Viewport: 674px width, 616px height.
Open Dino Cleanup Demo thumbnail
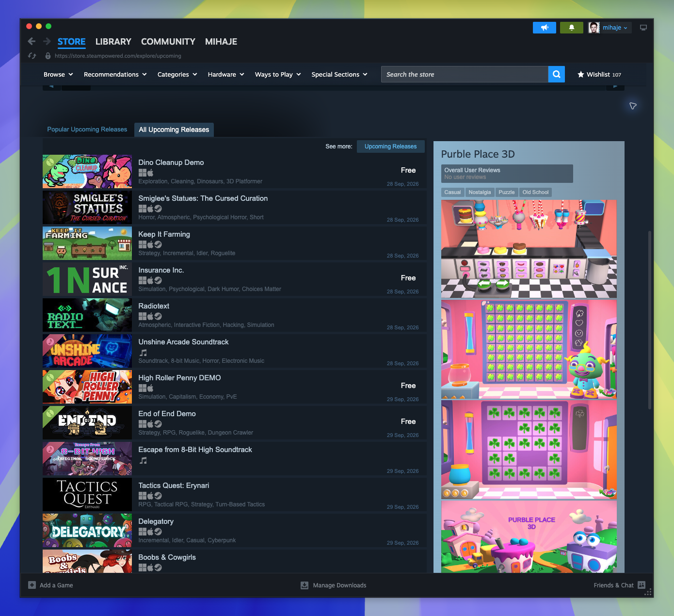(x=87, y=172)
